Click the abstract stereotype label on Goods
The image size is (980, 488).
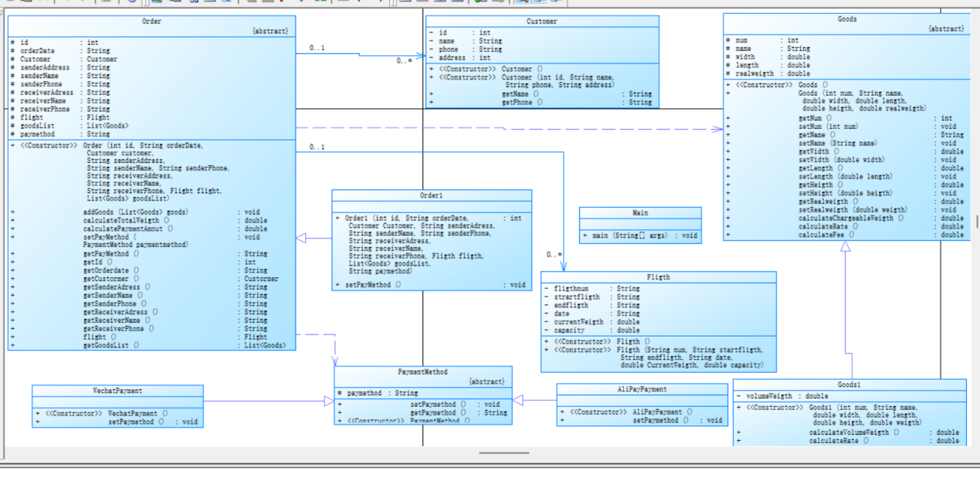[947, 29]
